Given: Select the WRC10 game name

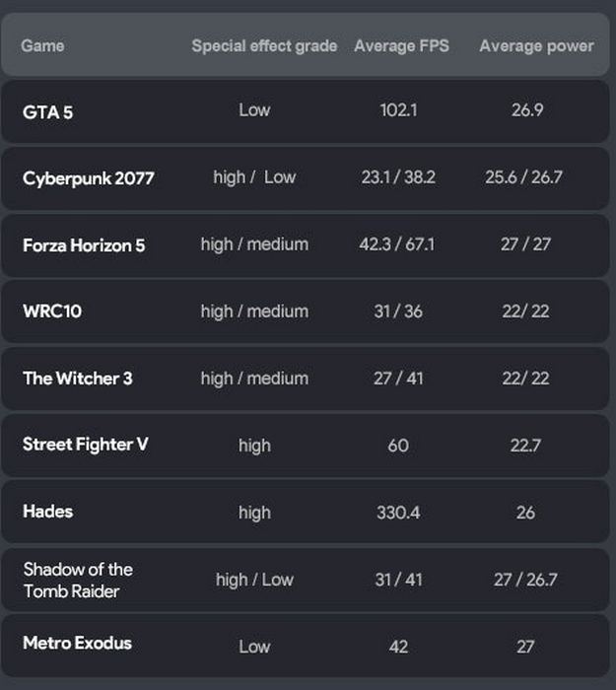Looking at the screenshot, I should [52, 311].
